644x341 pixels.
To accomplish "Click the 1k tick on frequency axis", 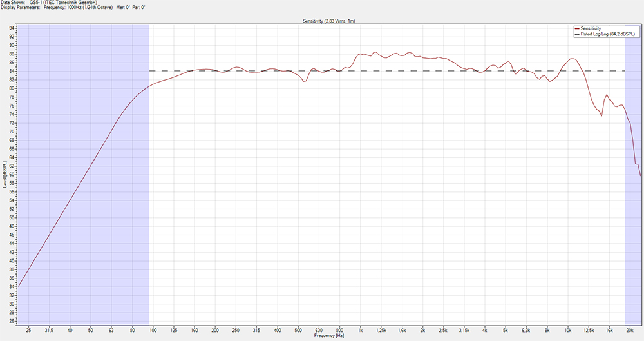I will (361, 329).
